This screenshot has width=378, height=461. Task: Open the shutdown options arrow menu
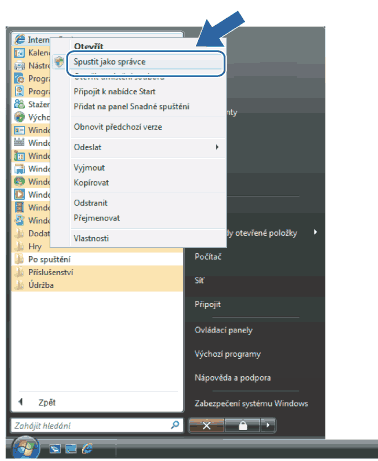[x=268, y=425]
